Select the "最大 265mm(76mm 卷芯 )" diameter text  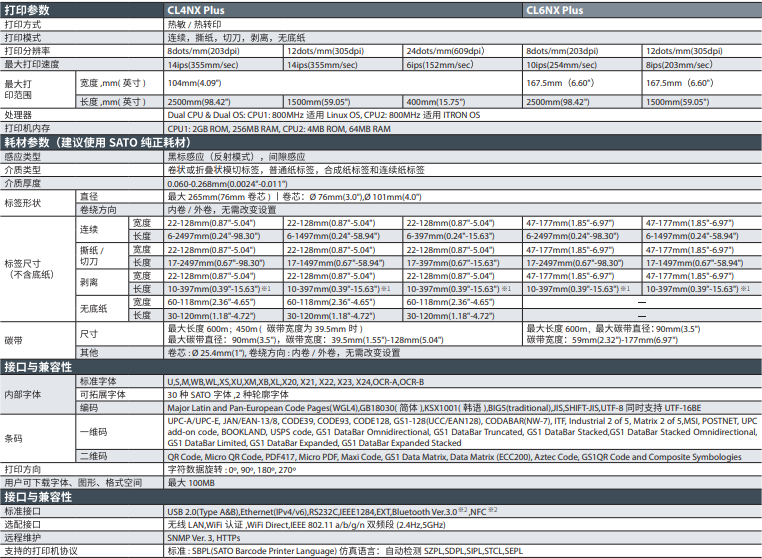coord(219,197)
